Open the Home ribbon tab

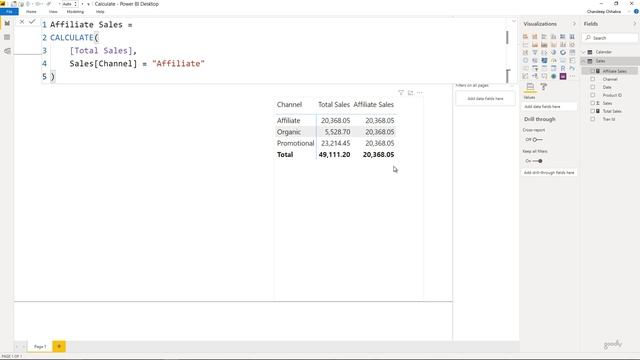pyautogui.click(x=31, y=12)
